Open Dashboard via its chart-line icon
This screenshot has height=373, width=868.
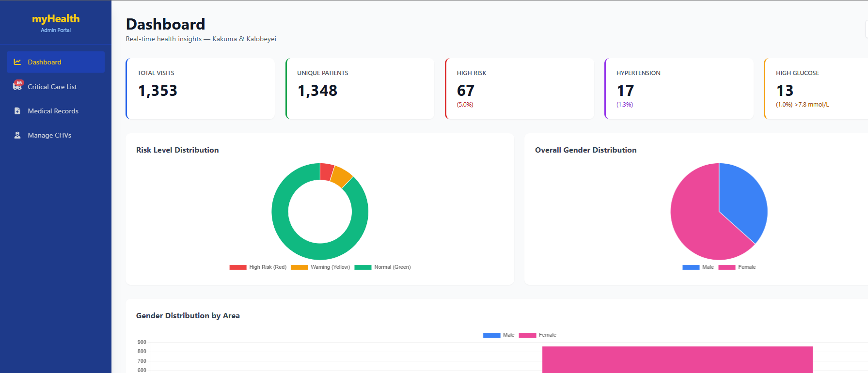coord(17,62)
